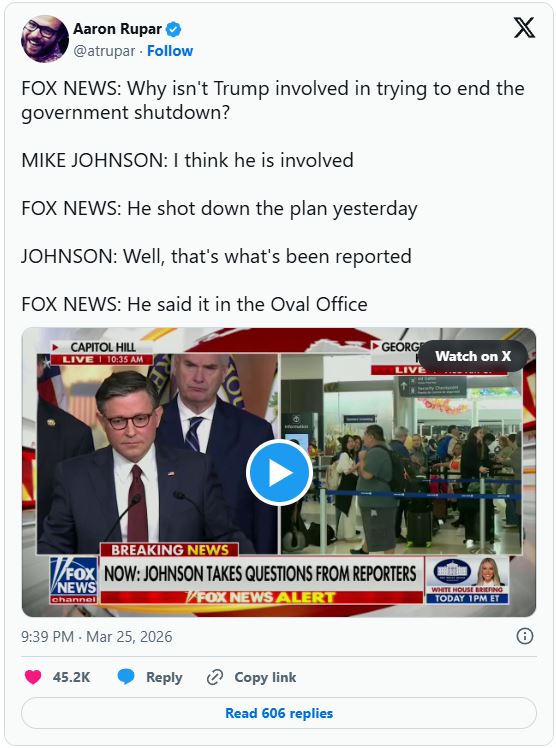Open the Aaron Rupar display name
The image size is (556, 748).
117,29
